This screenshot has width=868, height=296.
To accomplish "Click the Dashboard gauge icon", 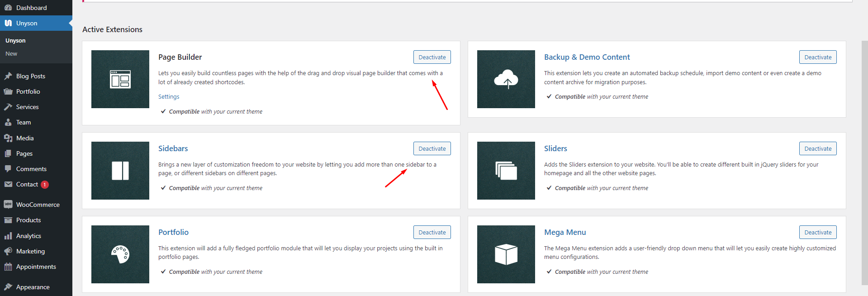I will point(8,8).
